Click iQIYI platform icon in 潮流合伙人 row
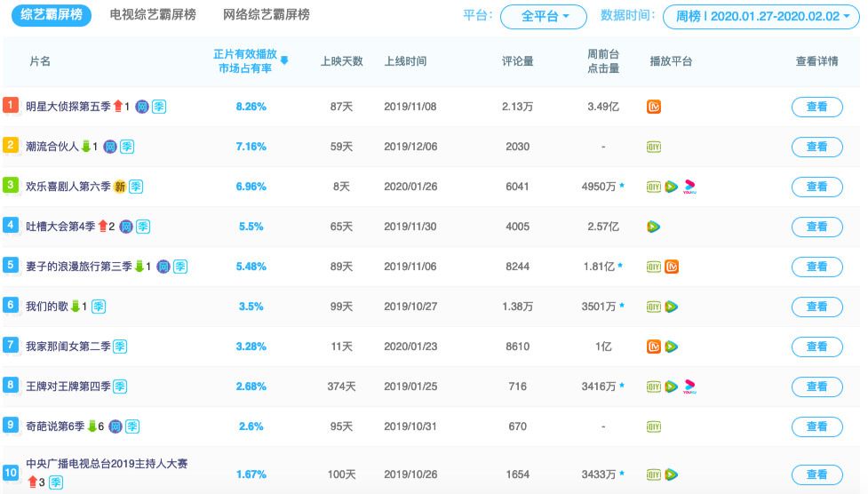Viewport: 868px width, 494px height. 654,147
